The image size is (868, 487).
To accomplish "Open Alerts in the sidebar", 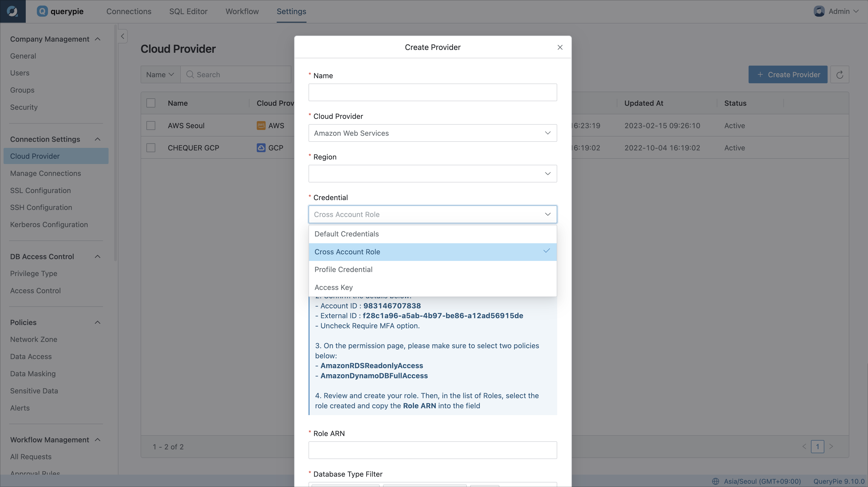I will [x=20, y=408].
